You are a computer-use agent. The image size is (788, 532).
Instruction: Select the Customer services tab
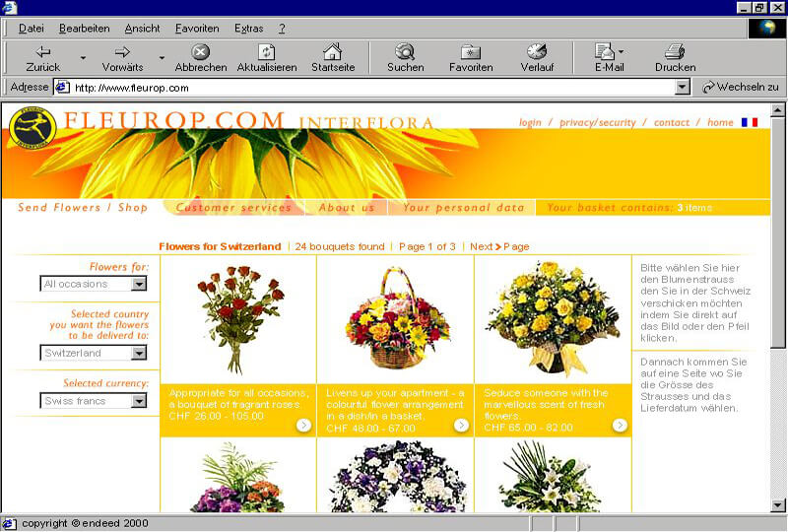233,207
